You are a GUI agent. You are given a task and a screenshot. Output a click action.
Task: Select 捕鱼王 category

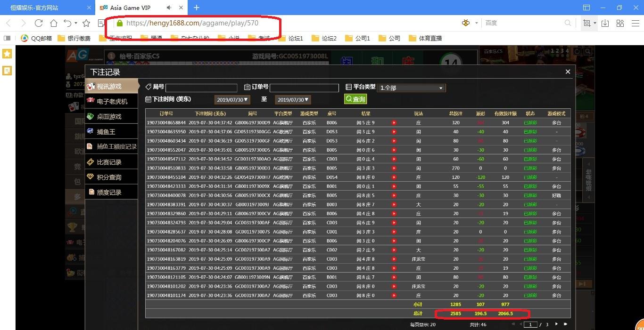[112, 132]
